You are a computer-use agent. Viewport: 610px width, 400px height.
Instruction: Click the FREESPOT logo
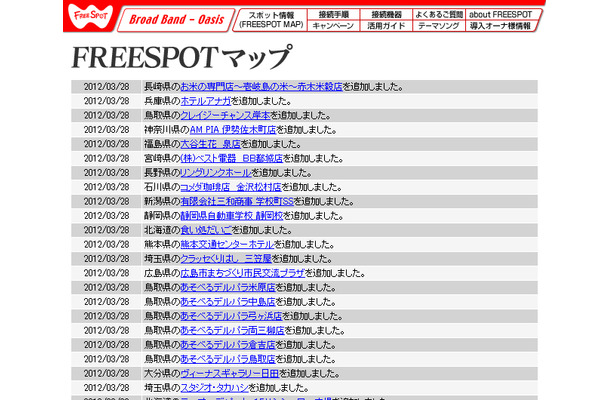coord(90,17)
